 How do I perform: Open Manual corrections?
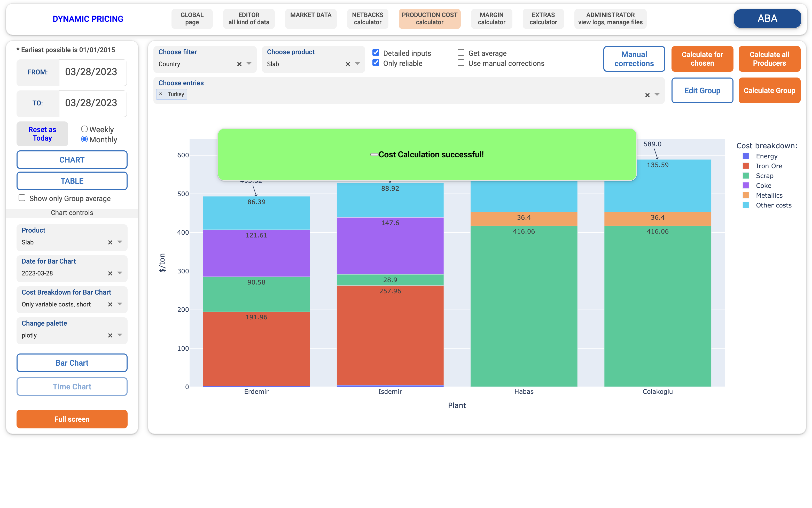634,59
